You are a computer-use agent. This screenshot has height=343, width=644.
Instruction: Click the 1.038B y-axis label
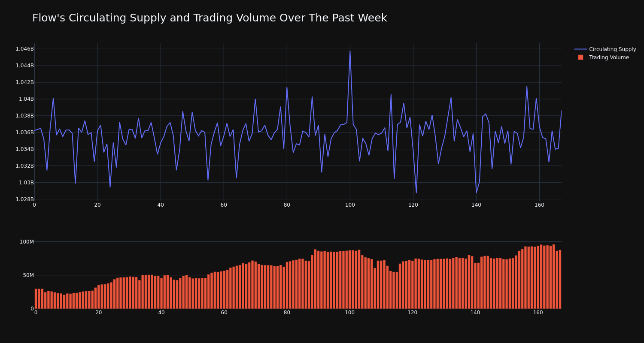pyautogui.click(x=24, y=116)
